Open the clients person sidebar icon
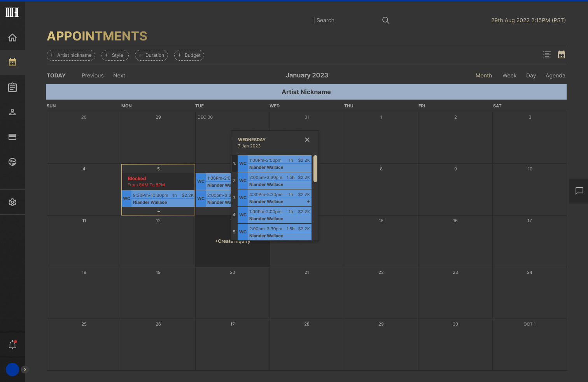This screenshot has width=588, height=382. (12, 112)
